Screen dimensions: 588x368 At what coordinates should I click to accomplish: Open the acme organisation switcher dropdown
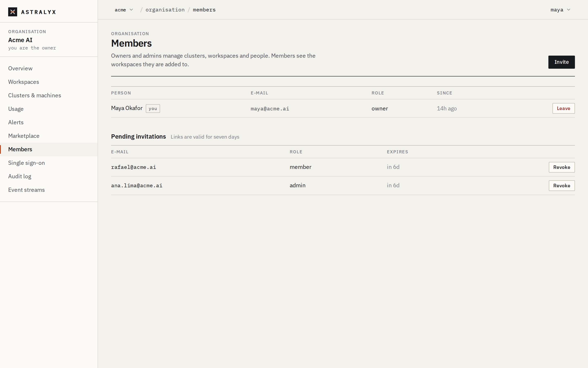click(124, 10)
